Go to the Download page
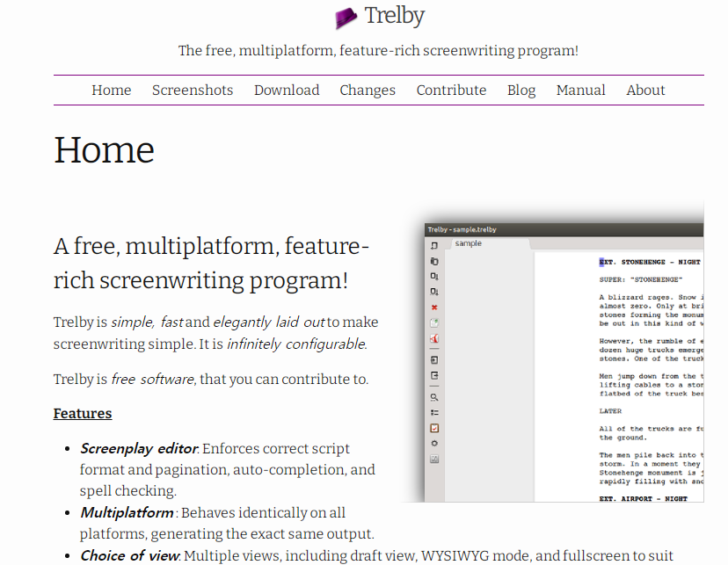728x565 pixels. pyautogui.click(x=287, y=90)
